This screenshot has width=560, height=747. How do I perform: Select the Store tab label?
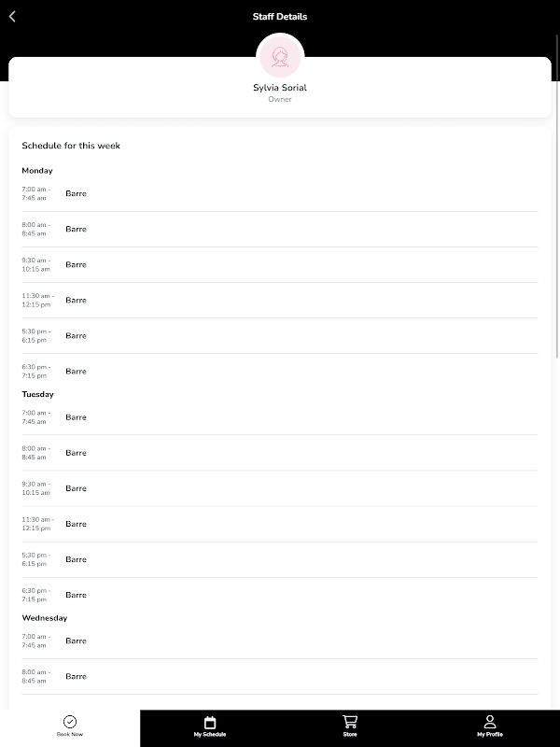350,735
